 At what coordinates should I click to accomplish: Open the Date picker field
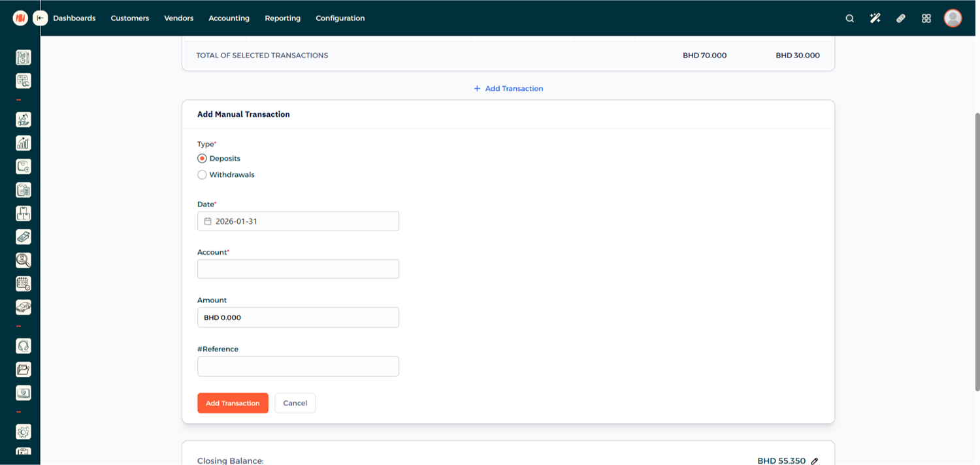[298, 221]
